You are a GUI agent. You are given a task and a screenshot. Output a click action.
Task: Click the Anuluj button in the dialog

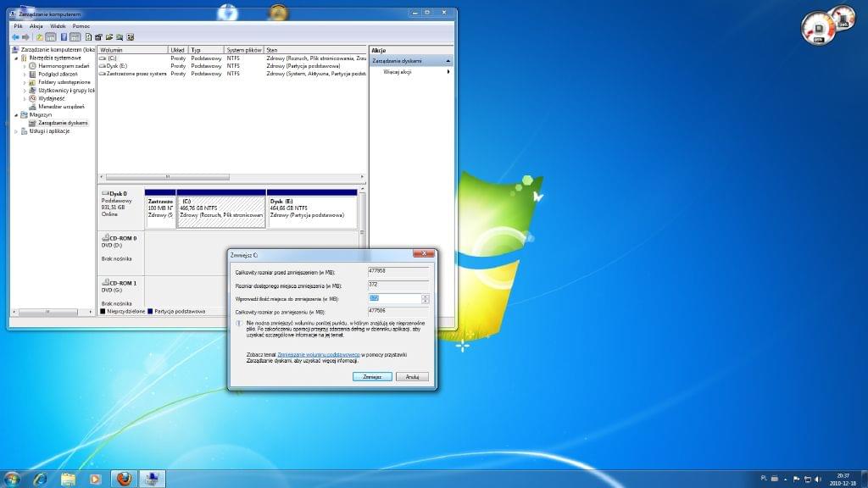point(412,377)
